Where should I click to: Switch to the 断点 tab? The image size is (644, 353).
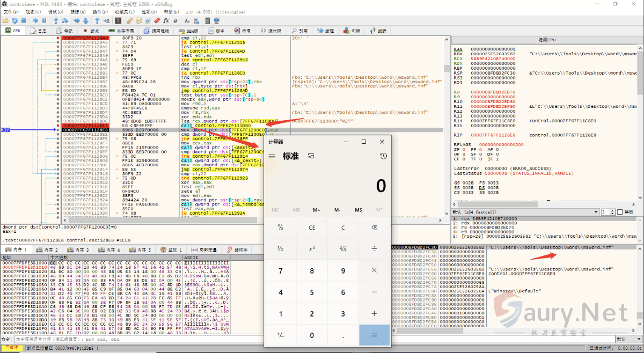tap(91, 31)
